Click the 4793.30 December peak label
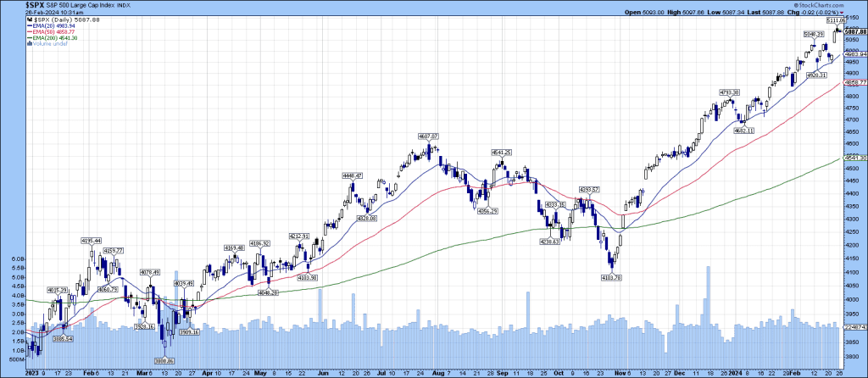 (x=730, y=92)
